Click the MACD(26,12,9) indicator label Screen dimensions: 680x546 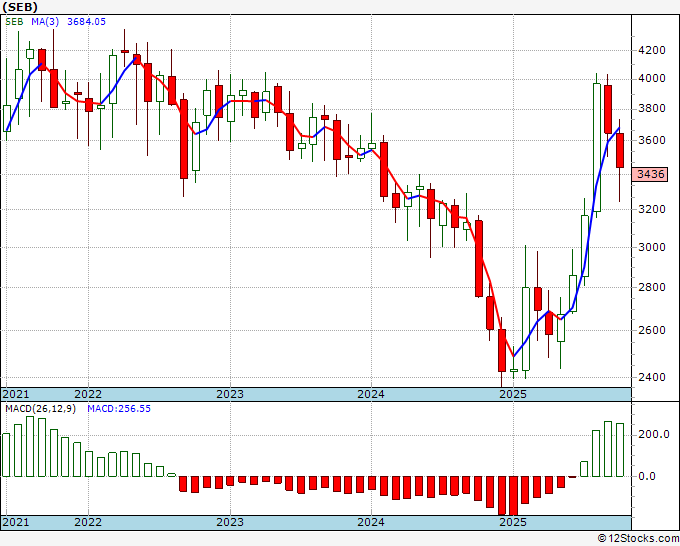[40, 409]
